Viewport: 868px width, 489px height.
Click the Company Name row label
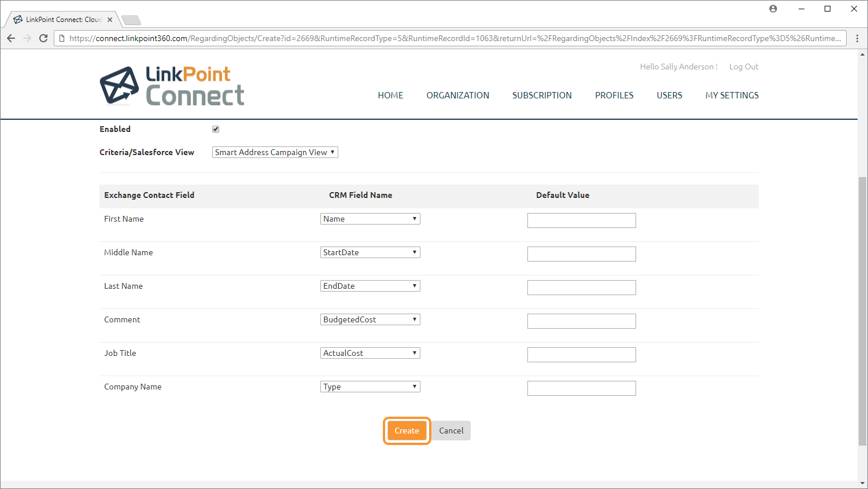point(133,387)
